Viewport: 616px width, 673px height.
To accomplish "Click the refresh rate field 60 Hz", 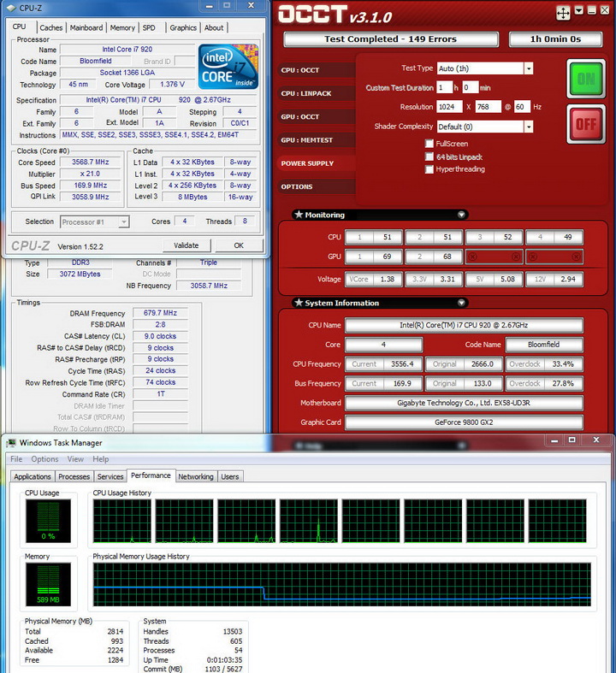I will (x=522, y=107).
